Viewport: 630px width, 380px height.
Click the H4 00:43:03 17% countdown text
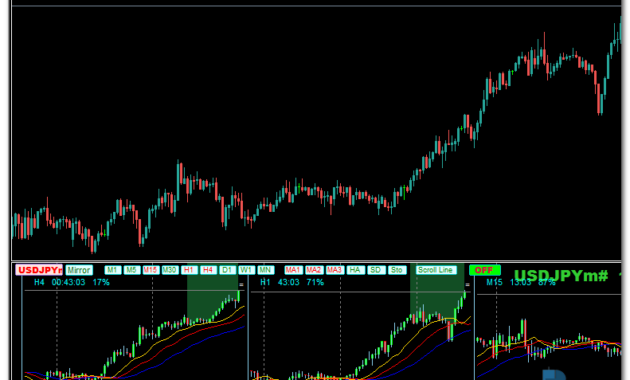72,282
